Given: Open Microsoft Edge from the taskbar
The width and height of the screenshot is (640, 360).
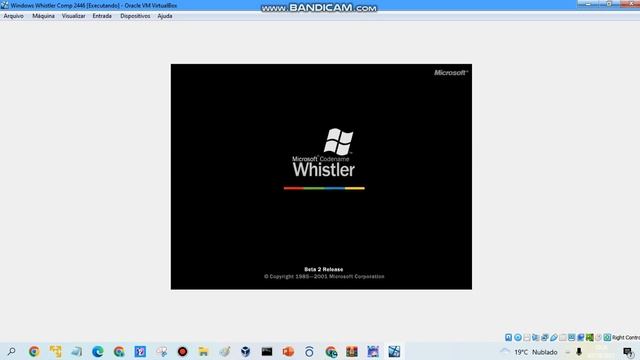Looking at the screenshot, I should coord(98,351).
